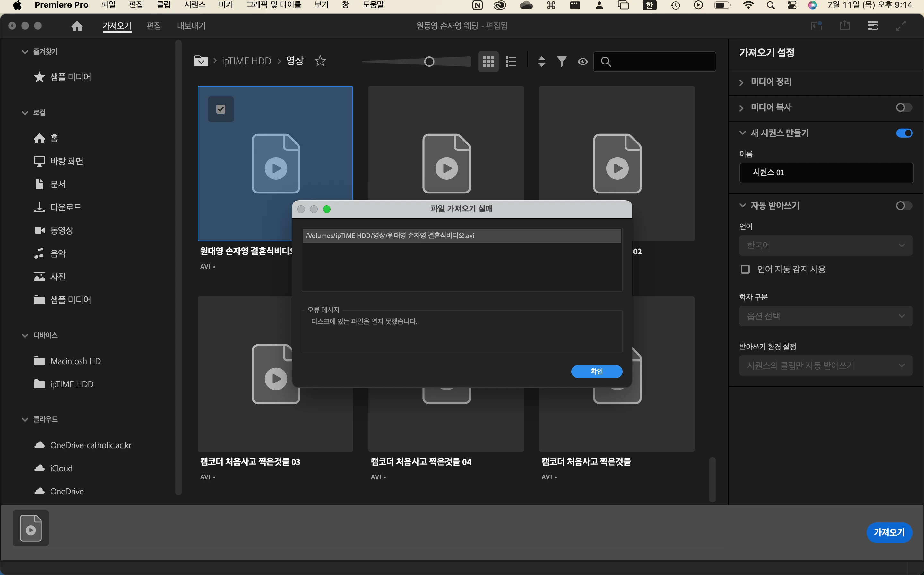Collapse the 디바이스 sidebar group
The image size is (924, 575).
25,335
